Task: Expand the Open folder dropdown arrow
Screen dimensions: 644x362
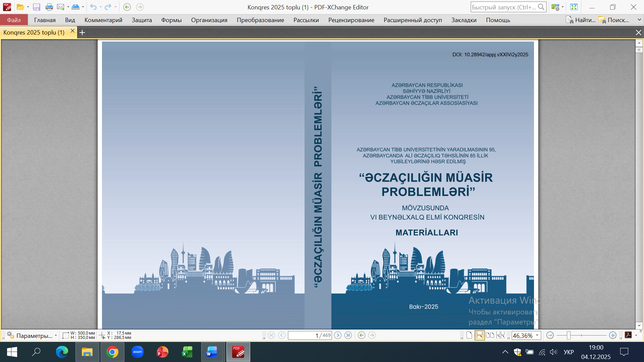Action: click(x=28, y=7)
